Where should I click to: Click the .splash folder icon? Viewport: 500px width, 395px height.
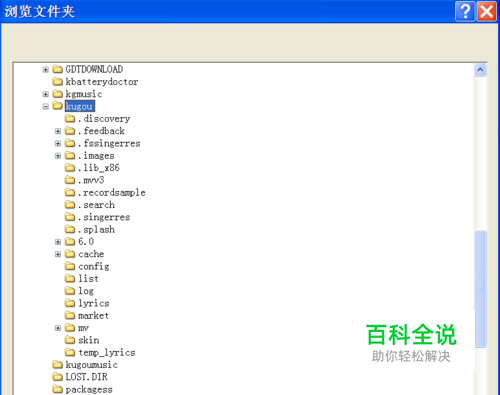pyautogui.click(x=70, y=229)
